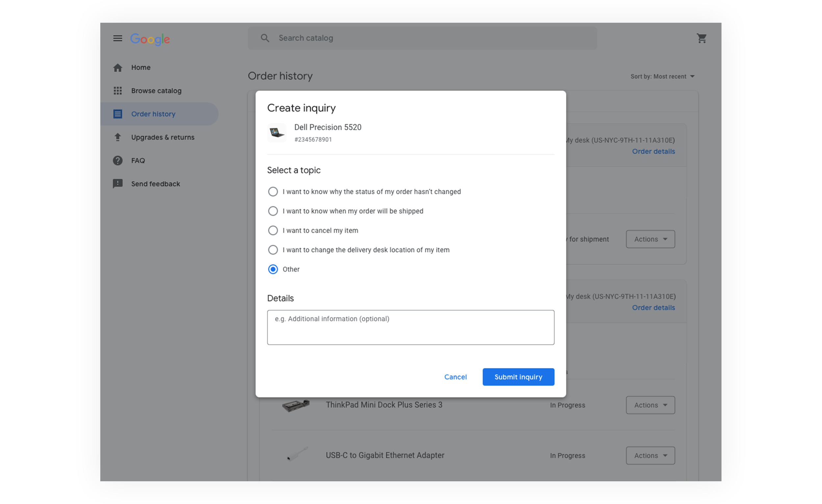This screenshot has height=504, width=822.
Task: Click the FAQ question mark icon
Action: [117, 161]
